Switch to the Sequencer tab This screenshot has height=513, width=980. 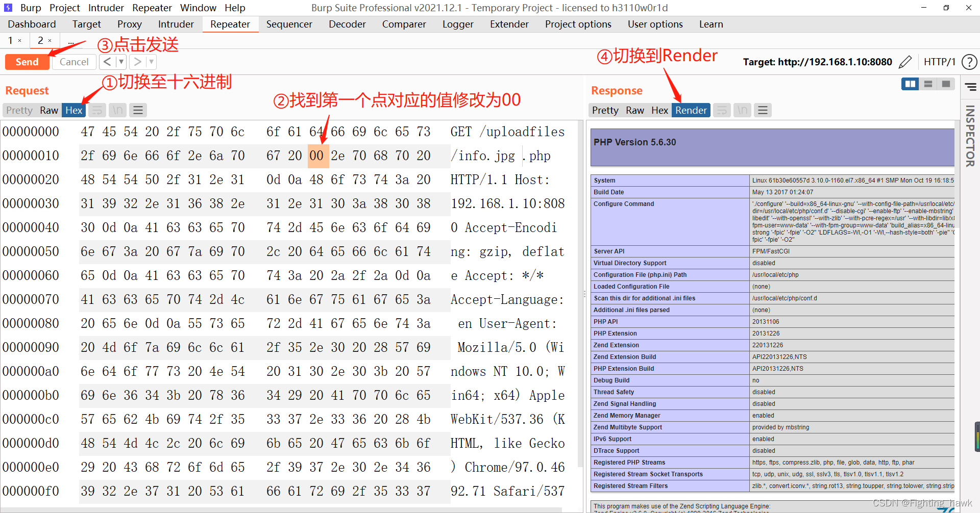pyautogui.click(x=289, y=24)
